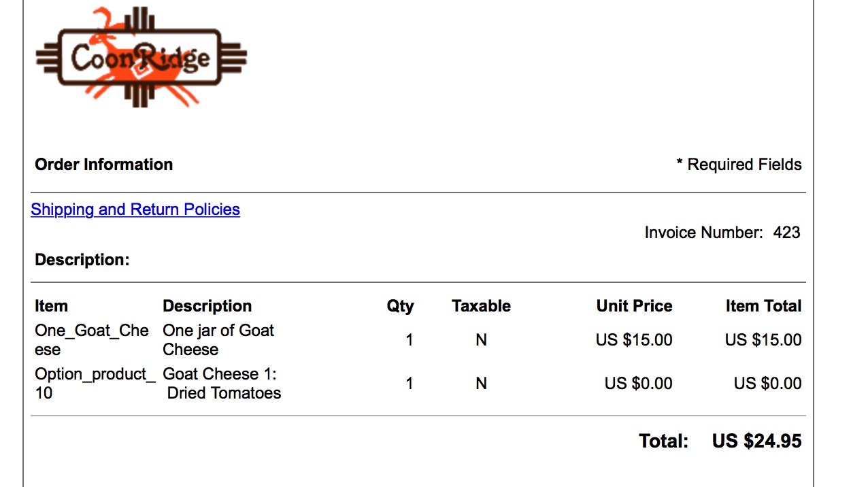
Task: Click the US $15.00 item total
Action: (763, 340)
